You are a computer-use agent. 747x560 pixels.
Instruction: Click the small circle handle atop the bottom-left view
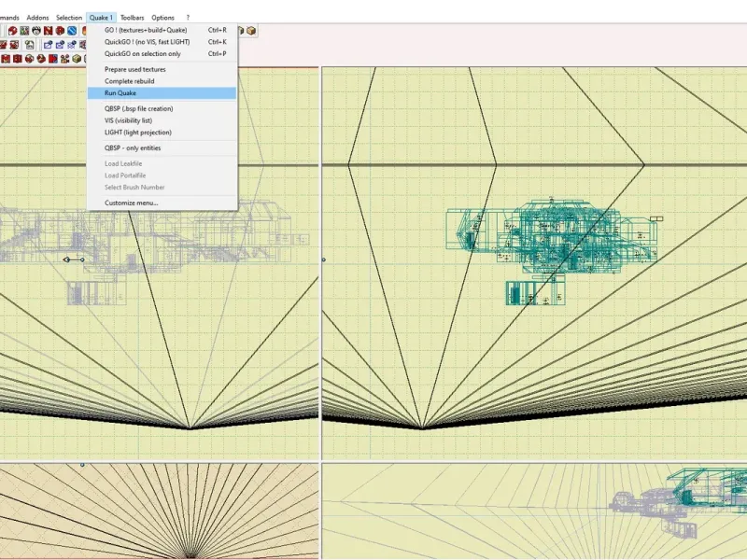(82, 464)
